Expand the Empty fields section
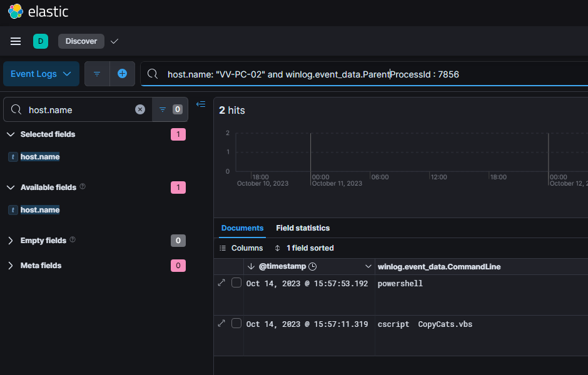588x375 pixels. point(11,241)
